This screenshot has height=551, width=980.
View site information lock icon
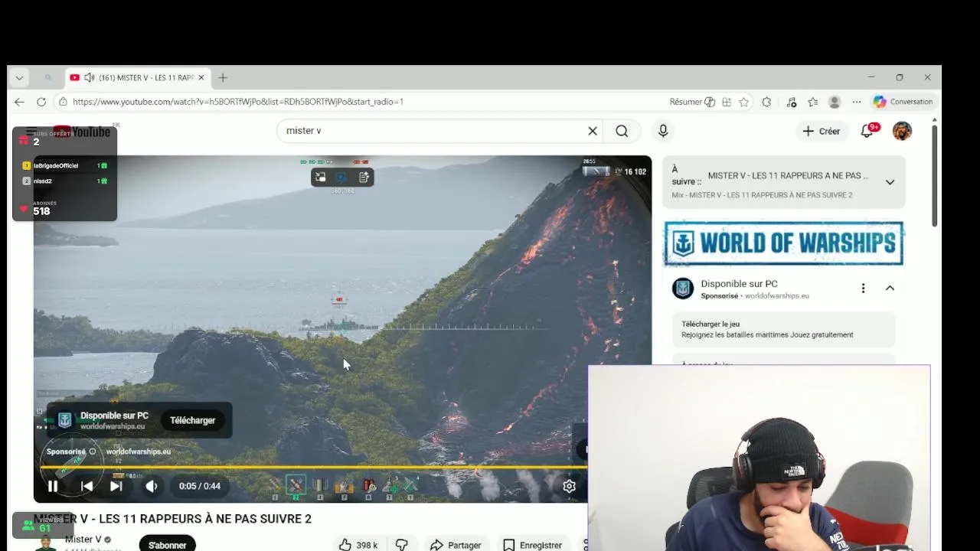[63, 102]
